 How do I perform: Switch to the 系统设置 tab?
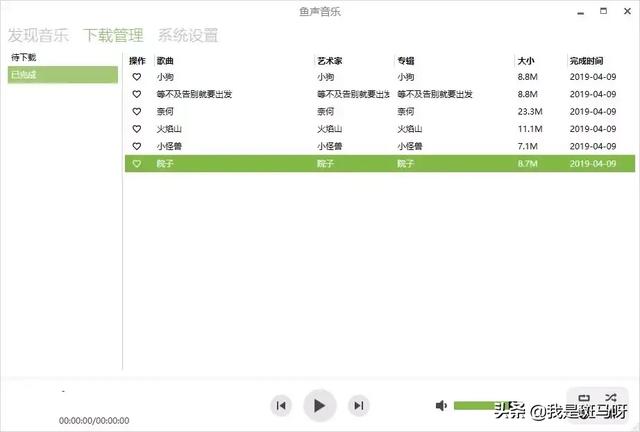pyautogui.click(x=188, y=36)
